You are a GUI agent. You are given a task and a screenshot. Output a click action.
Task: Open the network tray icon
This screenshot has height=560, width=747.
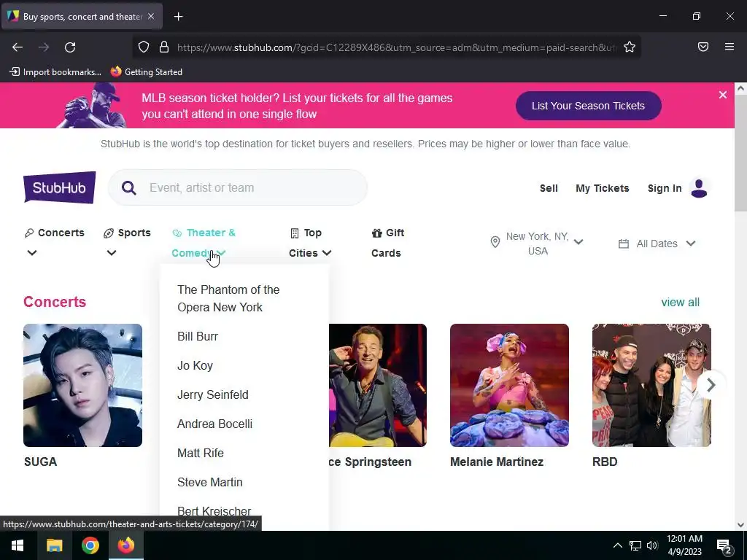(x=635, y=545)
